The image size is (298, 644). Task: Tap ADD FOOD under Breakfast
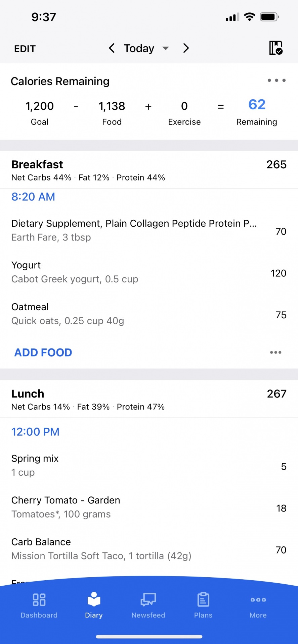pyautogui.click(x=43, y=353)
